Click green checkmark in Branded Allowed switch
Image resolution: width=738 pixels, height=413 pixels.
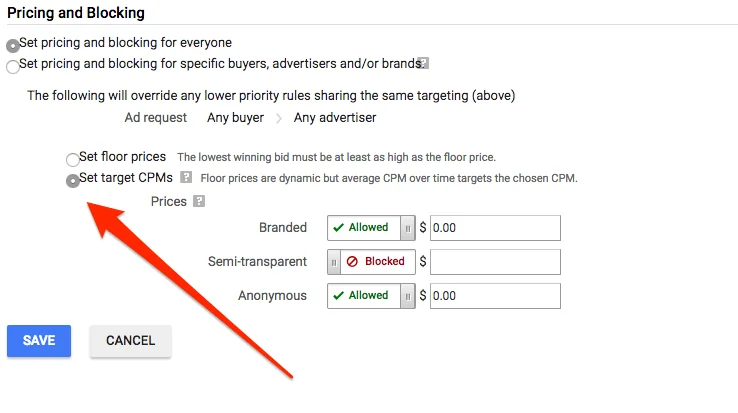pos(338,227)
